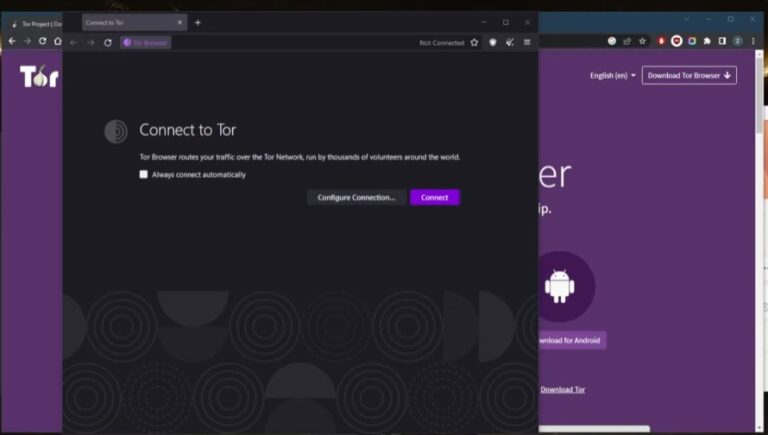Open Chrome's extensions puzzle icon
This screenshot has height=435, width=768.
click(707, 41)
